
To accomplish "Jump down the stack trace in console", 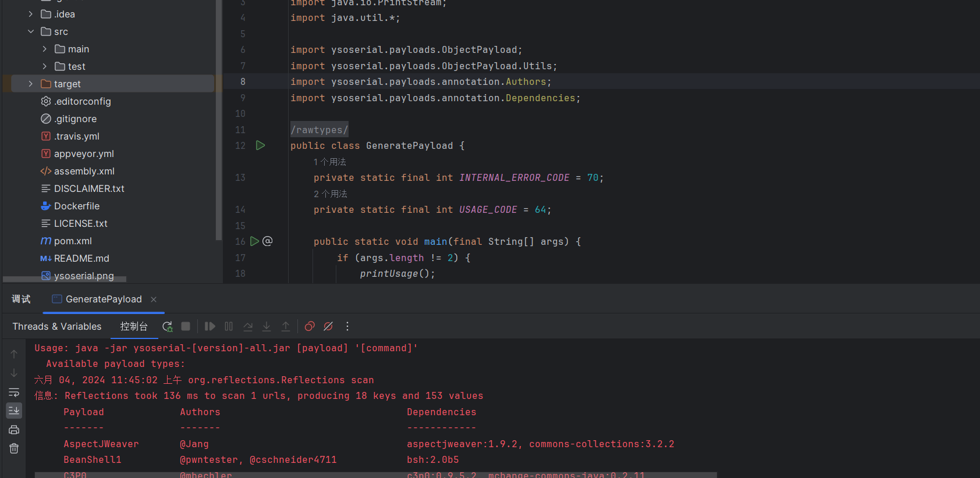I will tap(14, 373).
